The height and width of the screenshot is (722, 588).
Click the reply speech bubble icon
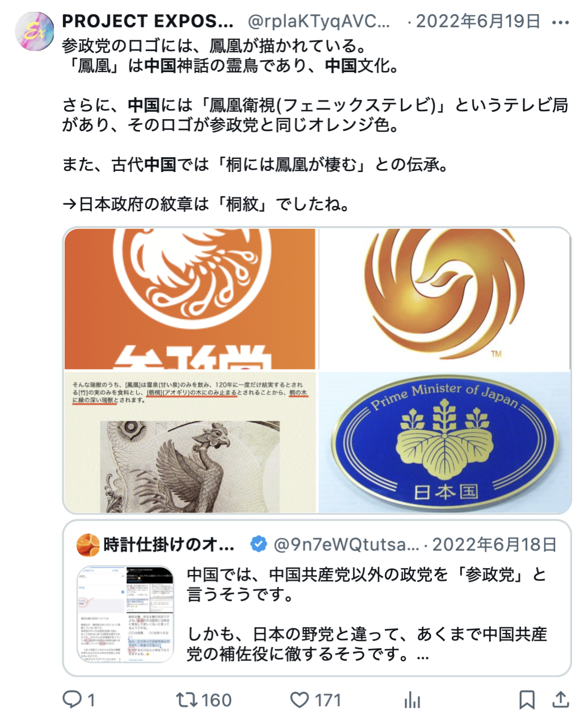click(x=72, y=699)
